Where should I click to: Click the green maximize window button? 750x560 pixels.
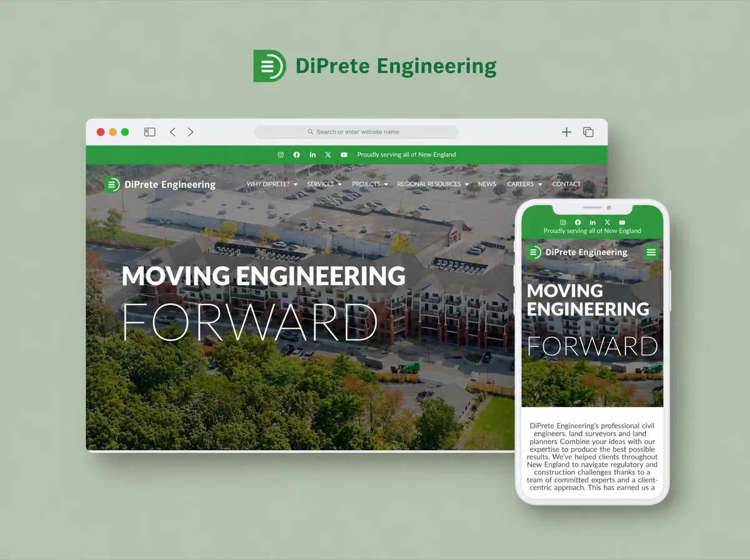tap(125, 132)
